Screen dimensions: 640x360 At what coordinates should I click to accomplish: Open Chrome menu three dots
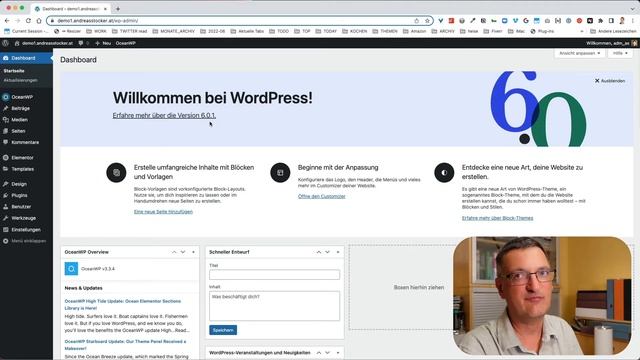pyautogui.click(x=633, y=20)
